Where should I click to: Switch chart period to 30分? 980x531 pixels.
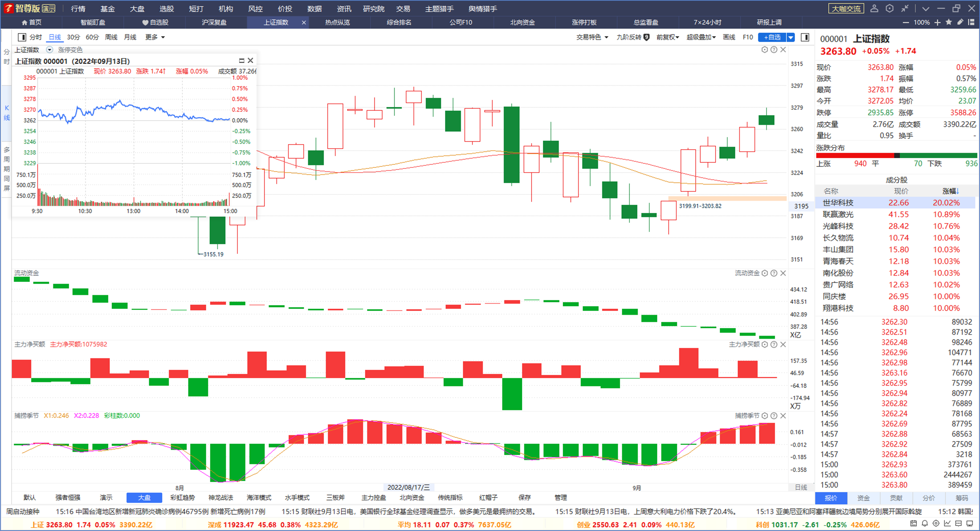(x=73, y=37)
